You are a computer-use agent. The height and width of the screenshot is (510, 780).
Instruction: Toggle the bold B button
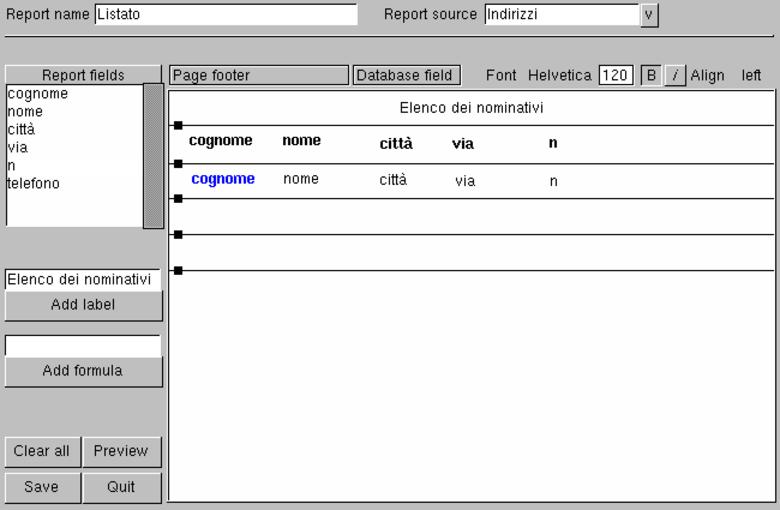pos(651,75)
